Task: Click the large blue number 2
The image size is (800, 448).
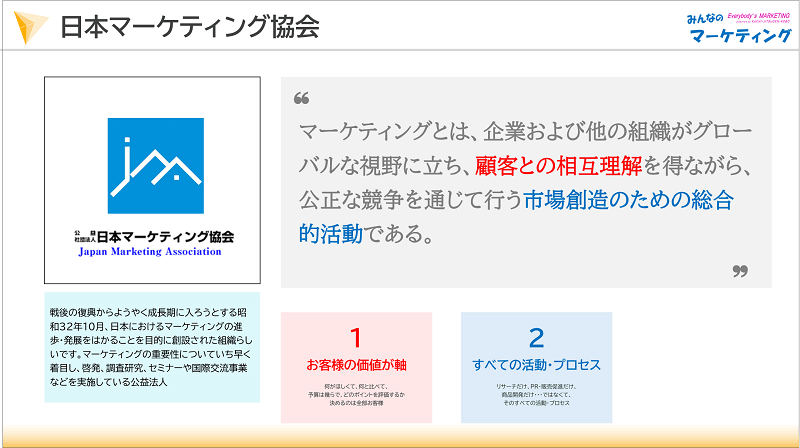Action: [x=536, y=337]
